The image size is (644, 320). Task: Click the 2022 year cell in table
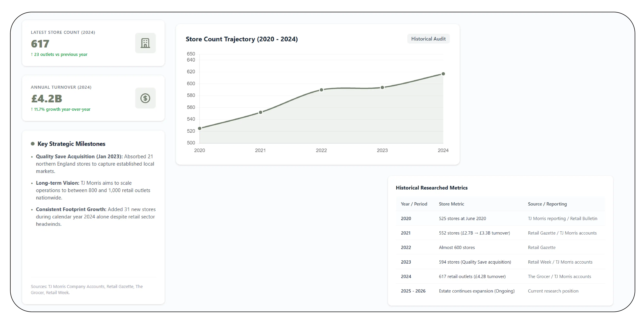tap(406, 247)
